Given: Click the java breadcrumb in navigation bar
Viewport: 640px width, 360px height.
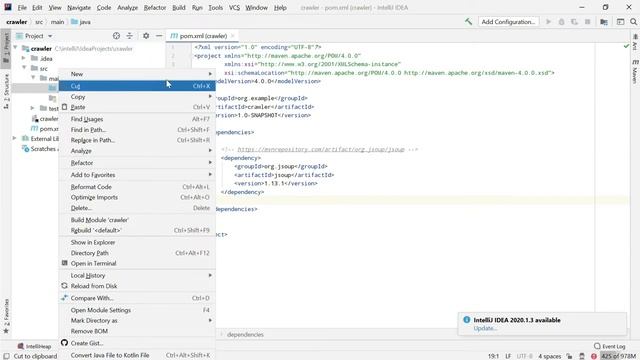Looking at the screenshot, I should pos(81,22).
